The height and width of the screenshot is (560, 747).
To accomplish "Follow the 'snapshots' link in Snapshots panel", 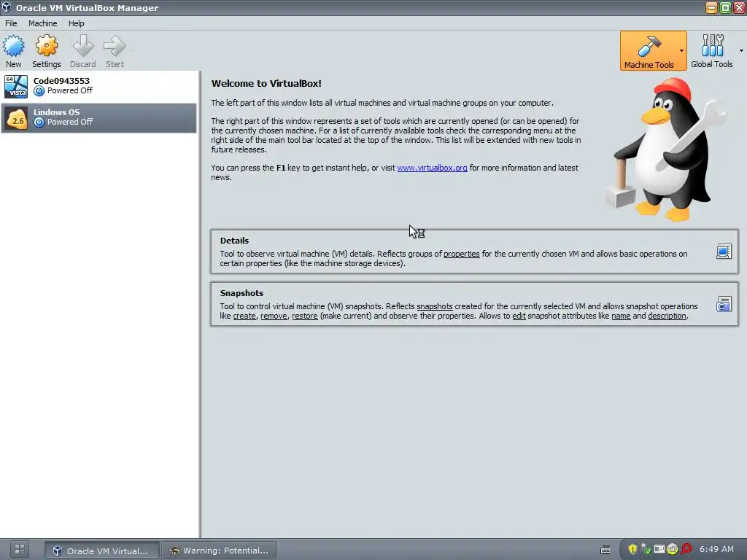I will 435,307.
